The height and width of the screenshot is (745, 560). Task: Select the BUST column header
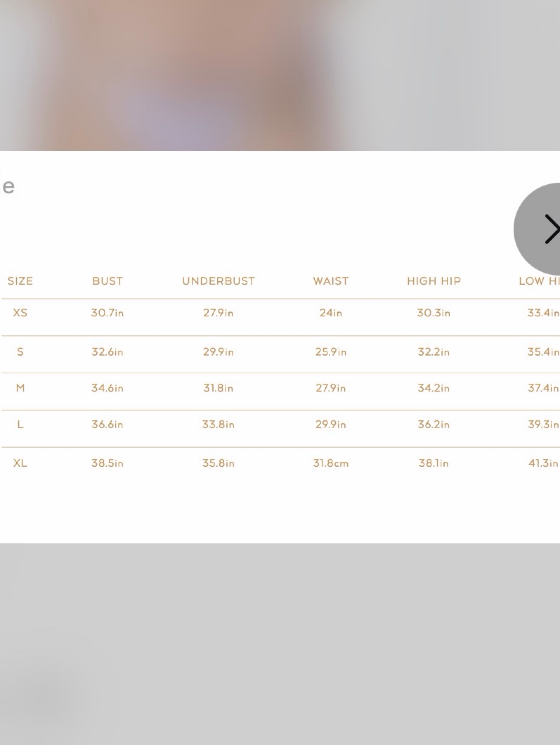107,281
